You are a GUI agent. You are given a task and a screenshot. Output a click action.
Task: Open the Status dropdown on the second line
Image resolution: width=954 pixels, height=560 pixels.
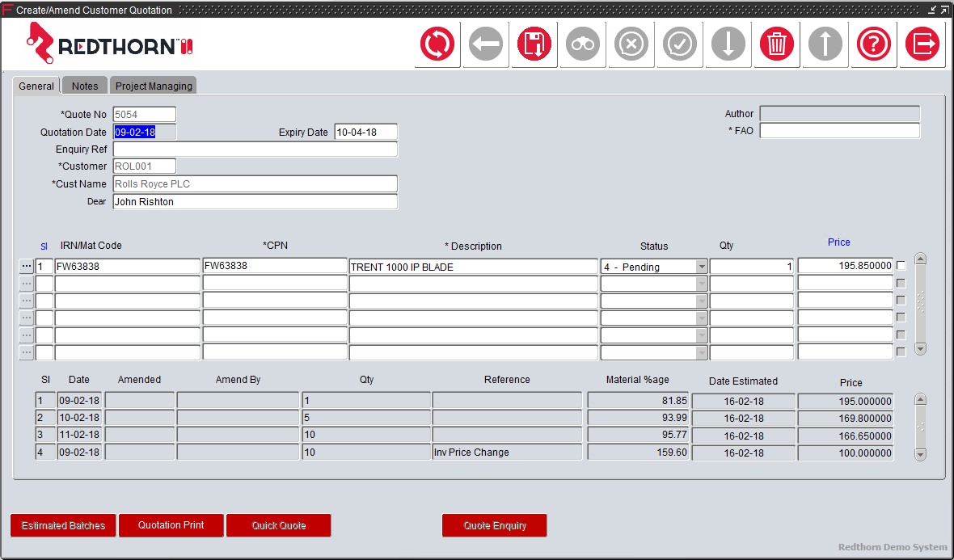point(700,282)
